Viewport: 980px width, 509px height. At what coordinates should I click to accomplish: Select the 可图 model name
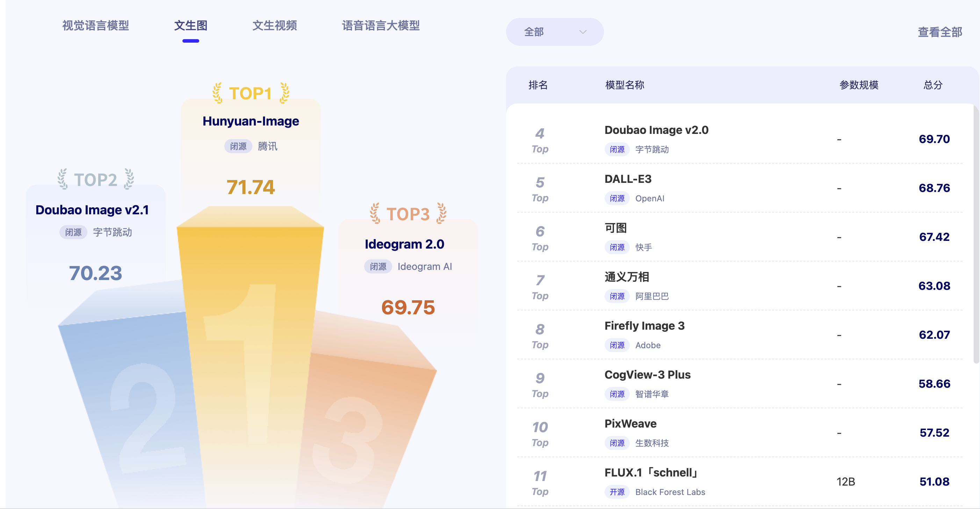(x=615, y=228)
